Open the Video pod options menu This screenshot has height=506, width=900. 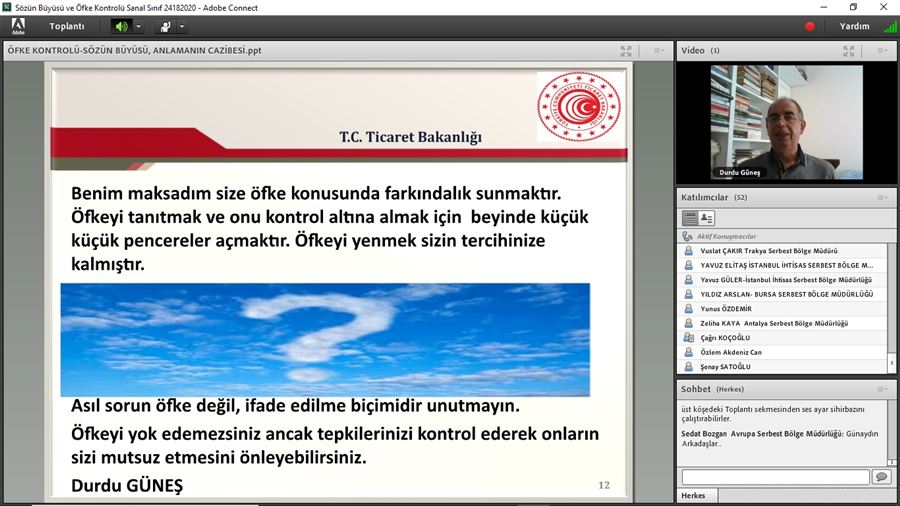point(882,50)
